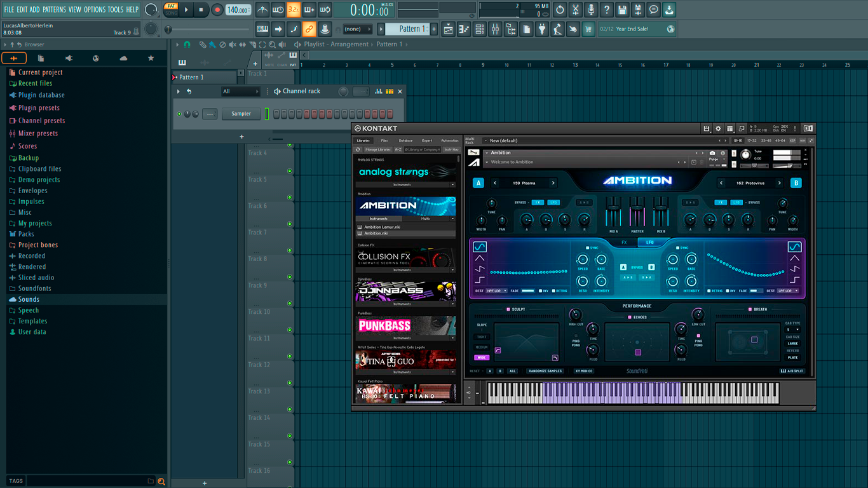
Task: Click the microphone recording icon
Action: point(591,10)
